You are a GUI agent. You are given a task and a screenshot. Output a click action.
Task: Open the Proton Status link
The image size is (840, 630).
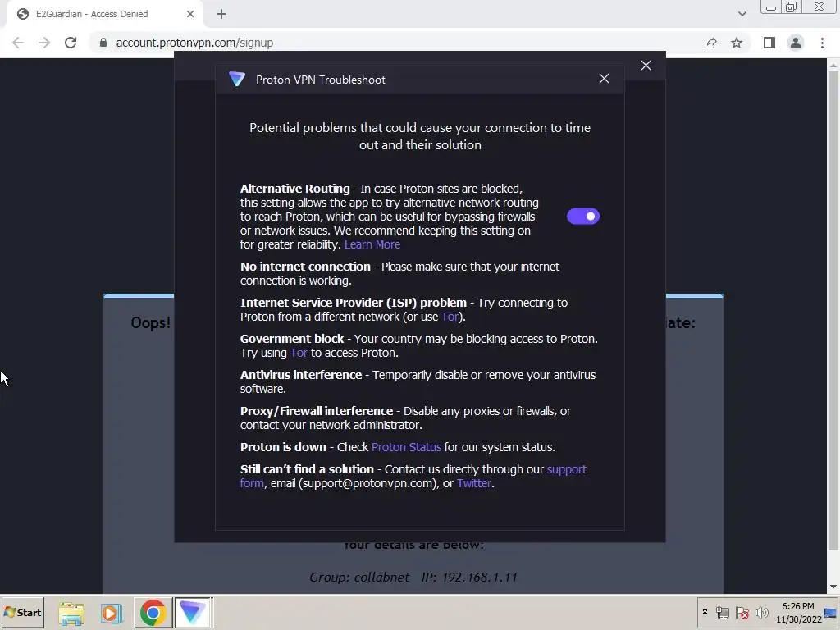click(x=406, y=447)
